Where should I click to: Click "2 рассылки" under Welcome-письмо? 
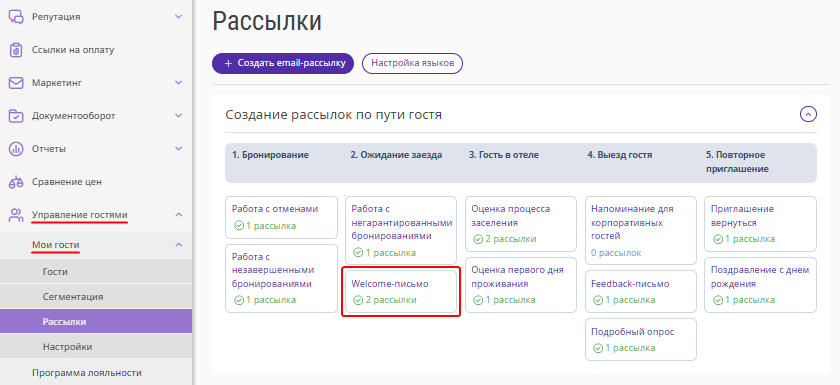pos(391,300)
